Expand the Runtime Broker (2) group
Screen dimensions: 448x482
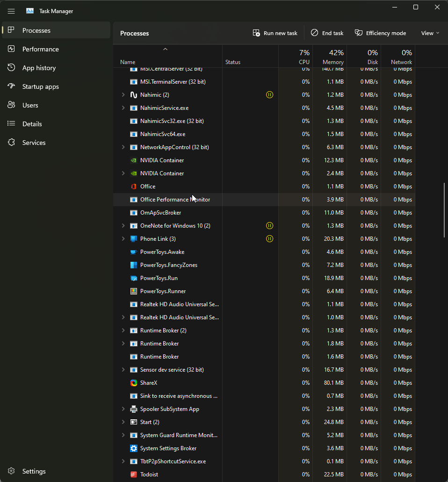(x=123, y=331)
